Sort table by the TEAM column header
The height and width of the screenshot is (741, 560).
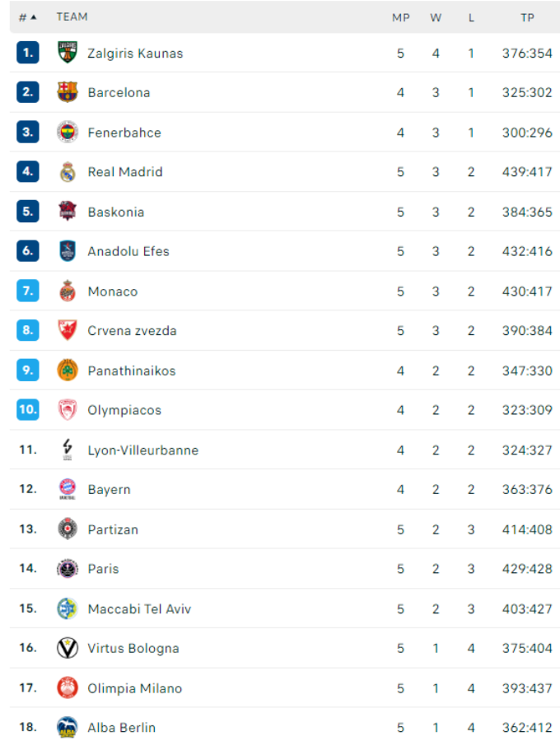[72, 17]
